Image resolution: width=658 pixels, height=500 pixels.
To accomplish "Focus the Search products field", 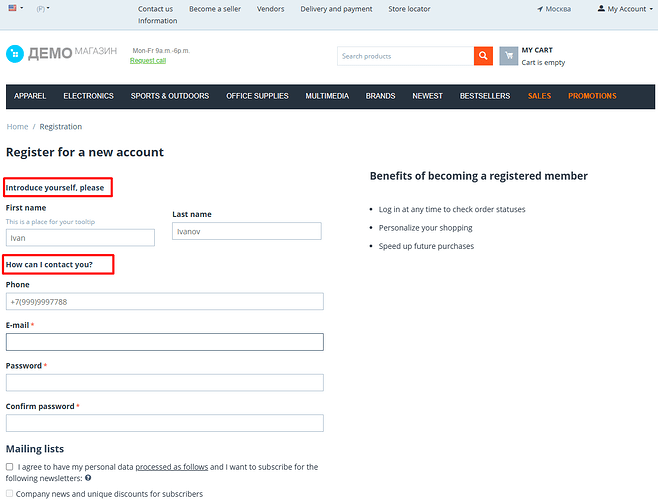I will 405,56.
